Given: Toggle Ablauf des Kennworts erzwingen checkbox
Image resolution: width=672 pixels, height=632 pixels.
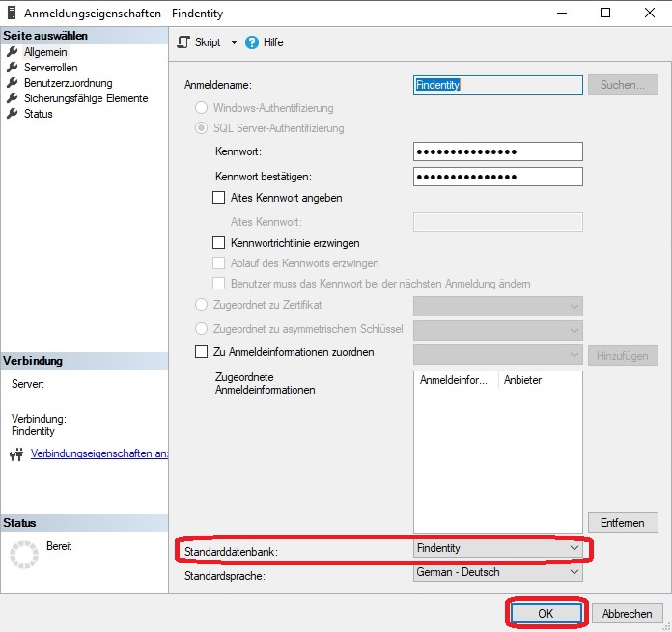Looking at the screenshot, I should 218,262.
